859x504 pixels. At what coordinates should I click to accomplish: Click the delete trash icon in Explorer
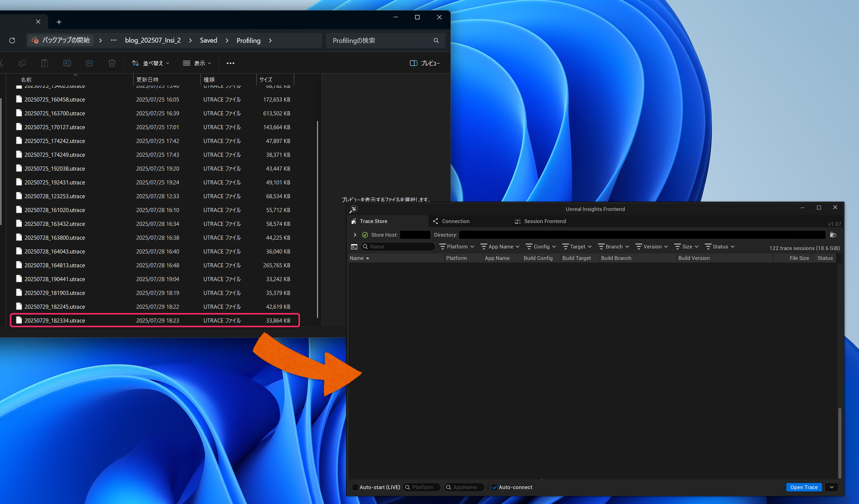pyautogui.click(x=112, y=63)
